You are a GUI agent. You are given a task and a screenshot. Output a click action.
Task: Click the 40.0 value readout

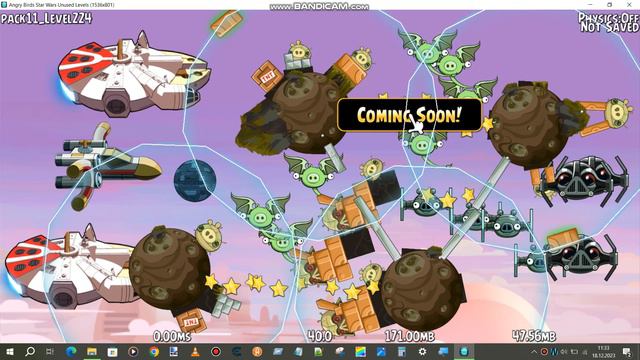pos(320,336)
